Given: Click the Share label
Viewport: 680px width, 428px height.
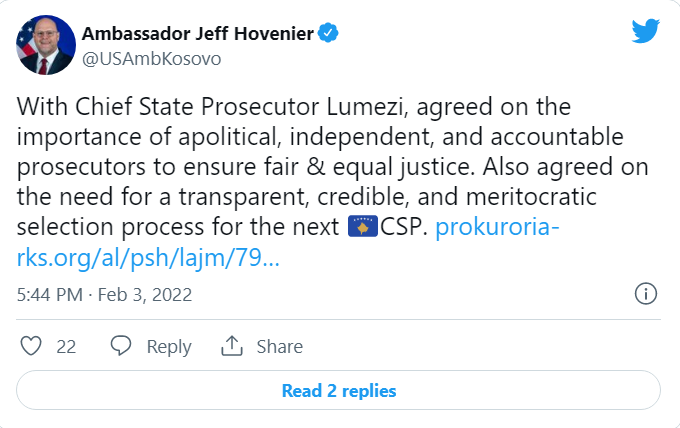Looking at the screenshot, I should [x=280, y=347].
